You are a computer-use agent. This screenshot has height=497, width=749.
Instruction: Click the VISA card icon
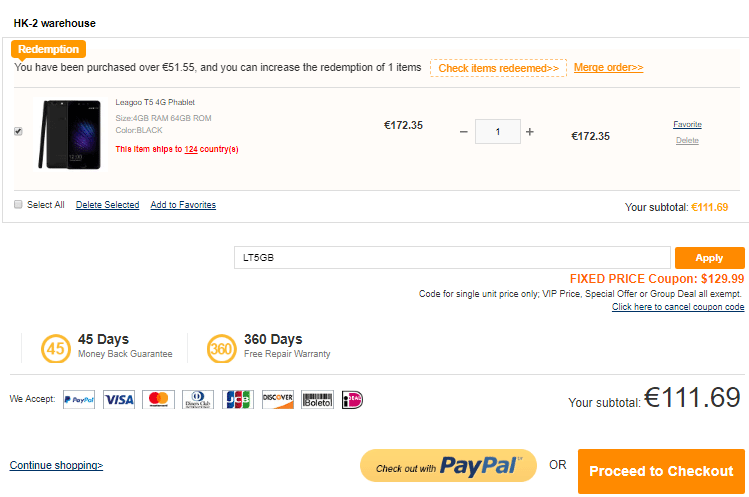(119, 399)
